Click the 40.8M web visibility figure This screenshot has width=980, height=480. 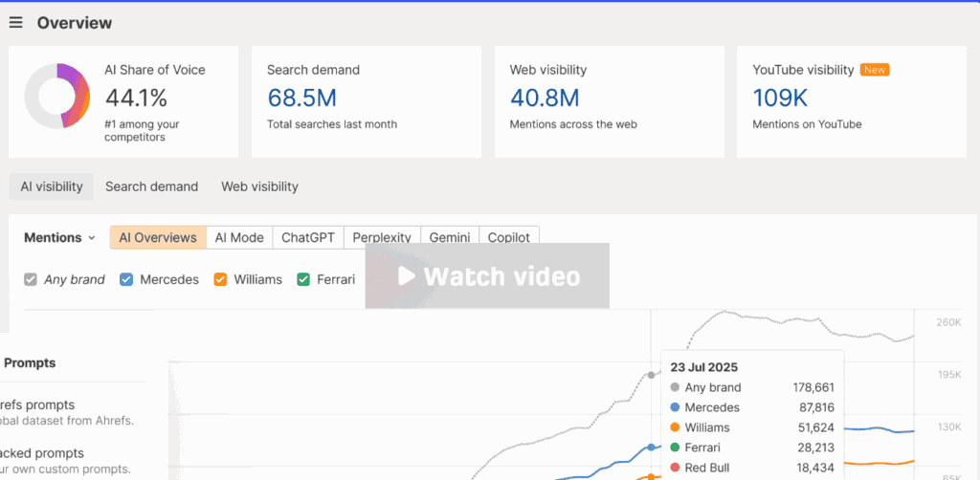(545, 98)
